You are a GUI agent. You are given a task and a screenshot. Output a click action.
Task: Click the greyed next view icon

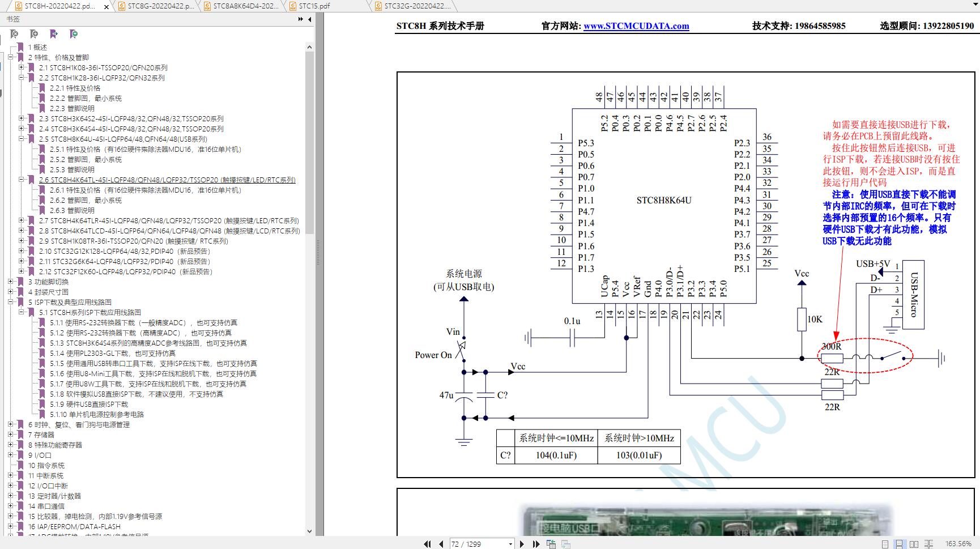[566, 544]
